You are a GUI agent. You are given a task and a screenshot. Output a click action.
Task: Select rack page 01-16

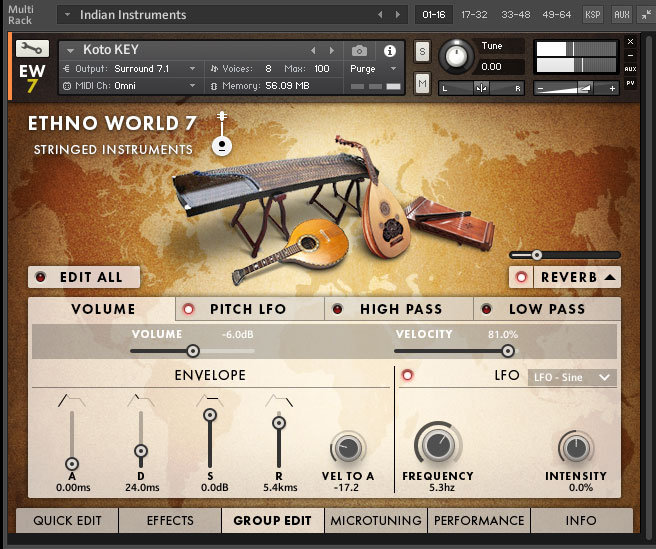coord(434,15)
